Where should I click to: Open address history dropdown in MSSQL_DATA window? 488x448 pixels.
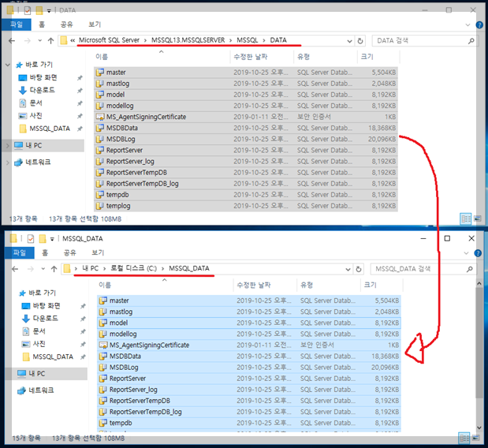348,269
